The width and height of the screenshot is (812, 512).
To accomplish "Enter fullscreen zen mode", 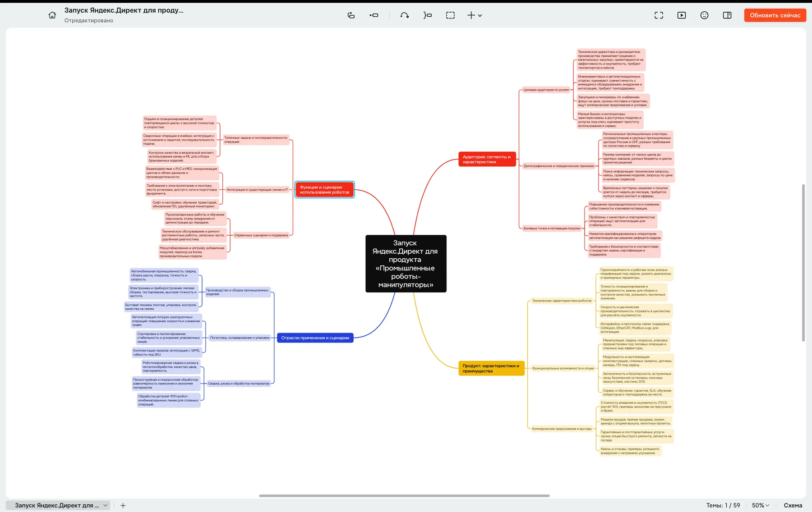I will 659,15.
